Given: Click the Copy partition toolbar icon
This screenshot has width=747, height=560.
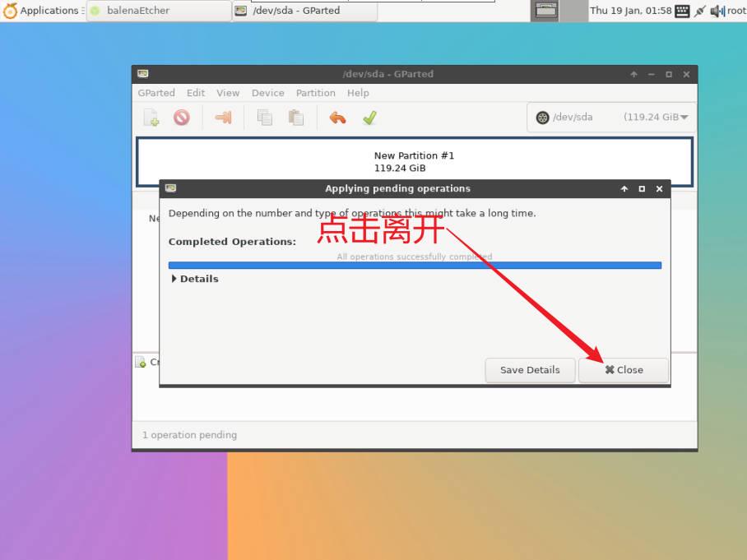Looking at the screenshot, I should point(264,118).
